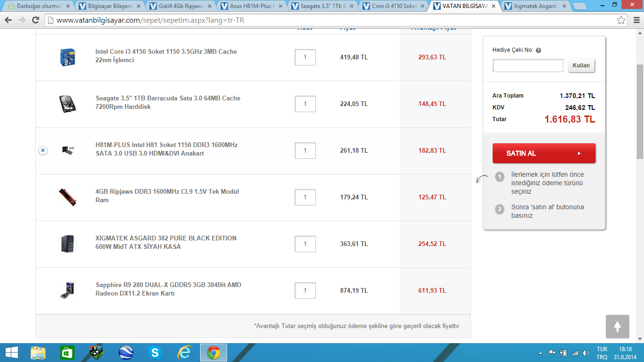Click the SATIN AL purchase button
This screenshot has width=644, height=362.
tap(544, 153)
